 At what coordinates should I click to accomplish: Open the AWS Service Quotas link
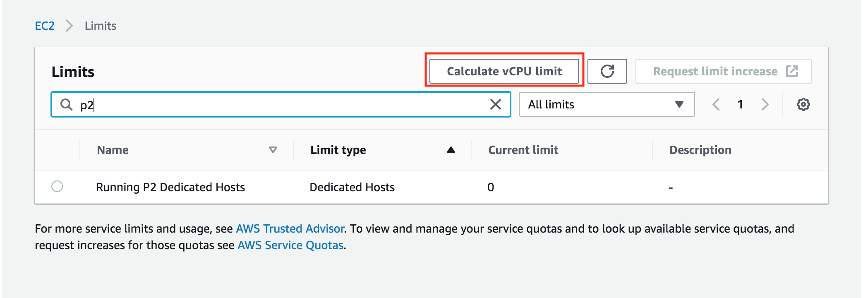coord(290,245)
